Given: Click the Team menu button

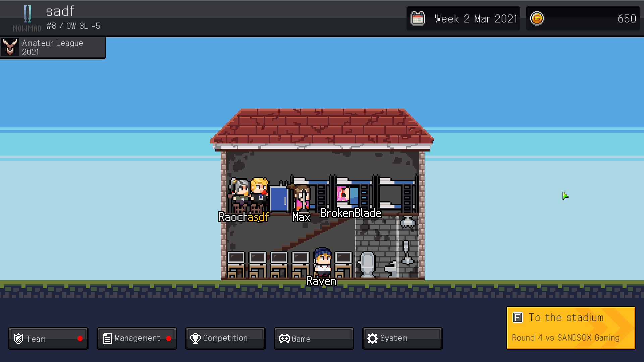Looking at the screenshot, I should pyautogui.click(x=47, y=338).
